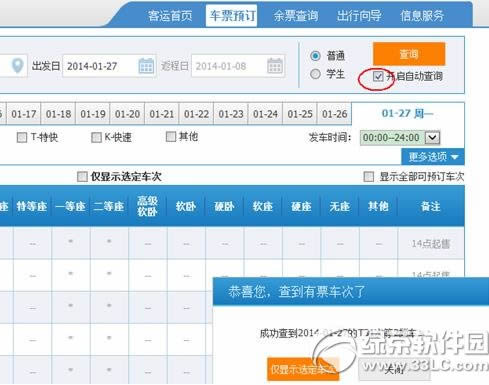Click the 关闭 button in popup

tap(394, 369)
